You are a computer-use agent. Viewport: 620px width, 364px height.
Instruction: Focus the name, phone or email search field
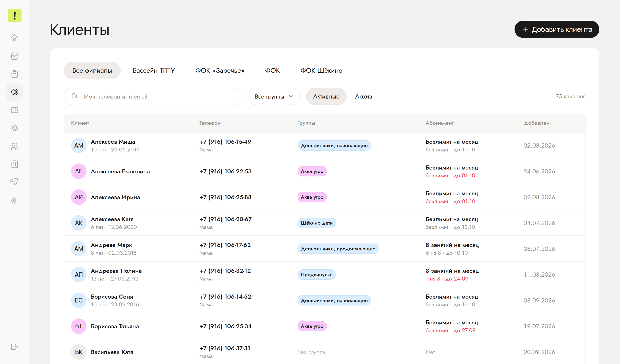(x=153, y=96)
